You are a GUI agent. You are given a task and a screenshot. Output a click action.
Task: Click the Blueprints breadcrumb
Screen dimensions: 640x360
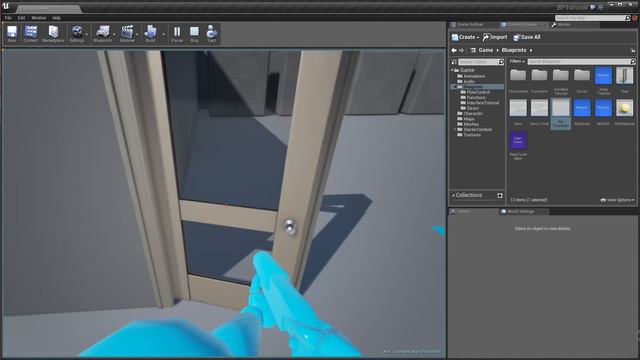click(x=514, y=50)
